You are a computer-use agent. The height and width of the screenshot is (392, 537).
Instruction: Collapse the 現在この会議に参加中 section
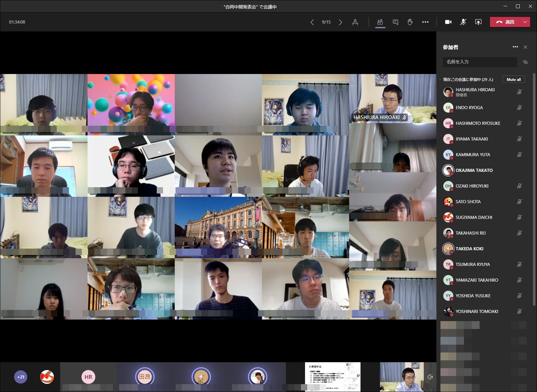(440, 80)
